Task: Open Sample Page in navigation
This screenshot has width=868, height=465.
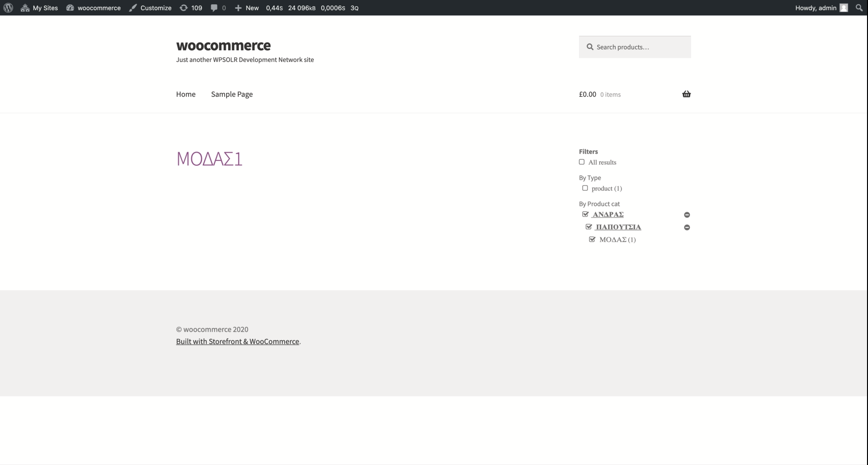Action: 232,94
